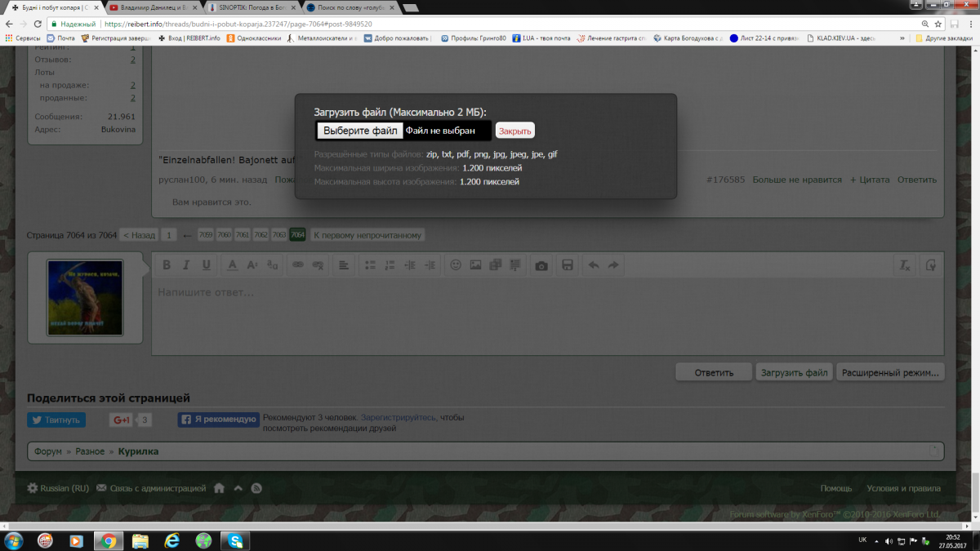Open Расширенный режим editor
The width and height of the screenshot is (980, 551).
tap(890, 372)
